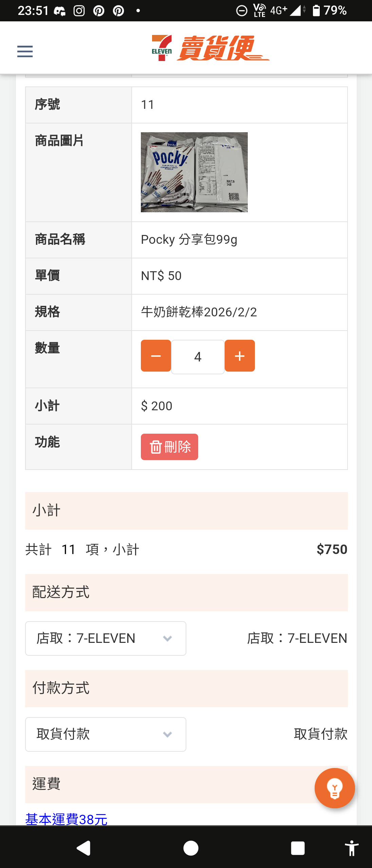
Task: Tap the Instagram notification icon
Action: coord(79,11)
